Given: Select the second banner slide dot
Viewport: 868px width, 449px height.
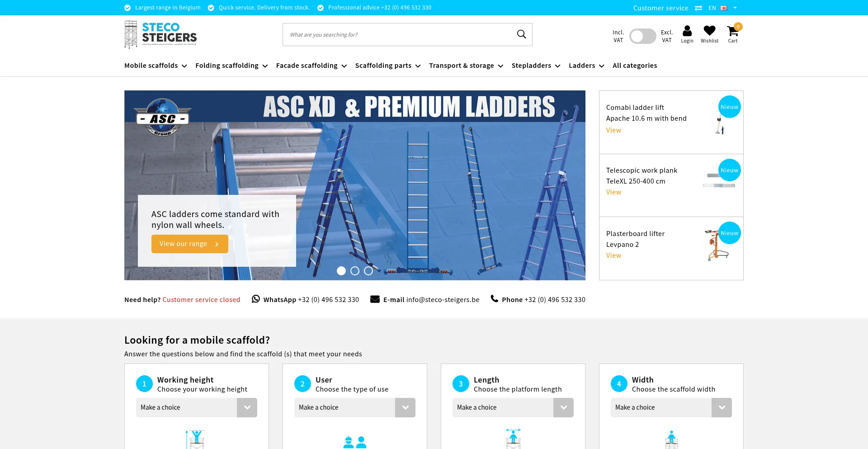Looking at the screenshot, I should click(x=355, y=271).
